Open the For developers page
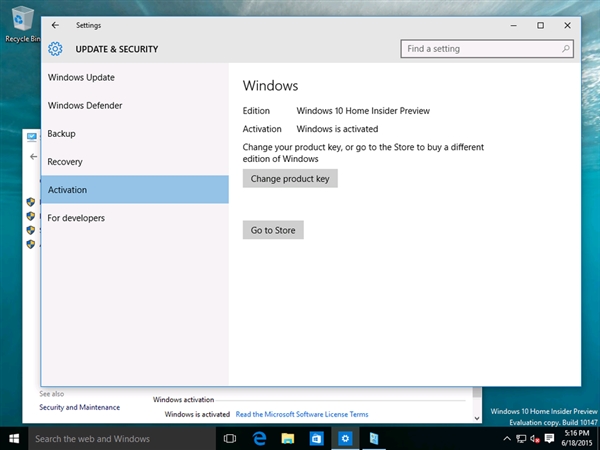The height and width of the screenshot is (450, 600). [x=135, y=218]
